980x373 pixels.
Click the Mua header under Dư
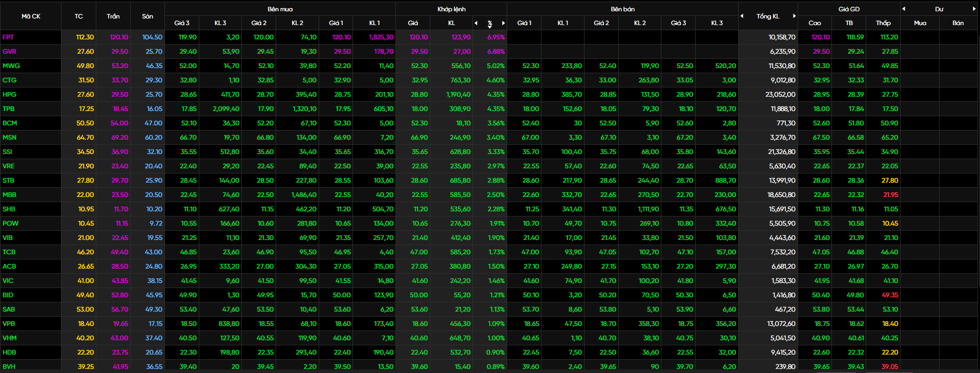click(920, 23)
